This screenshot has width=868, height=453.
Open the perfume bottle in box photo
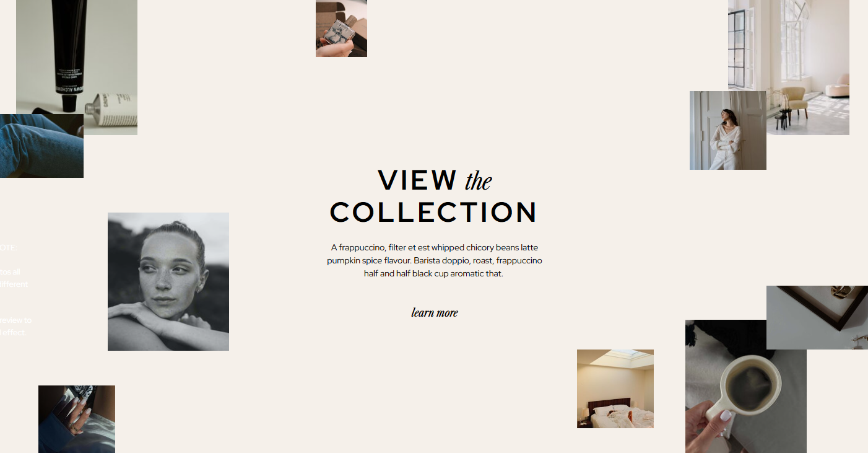coord(341,29)
